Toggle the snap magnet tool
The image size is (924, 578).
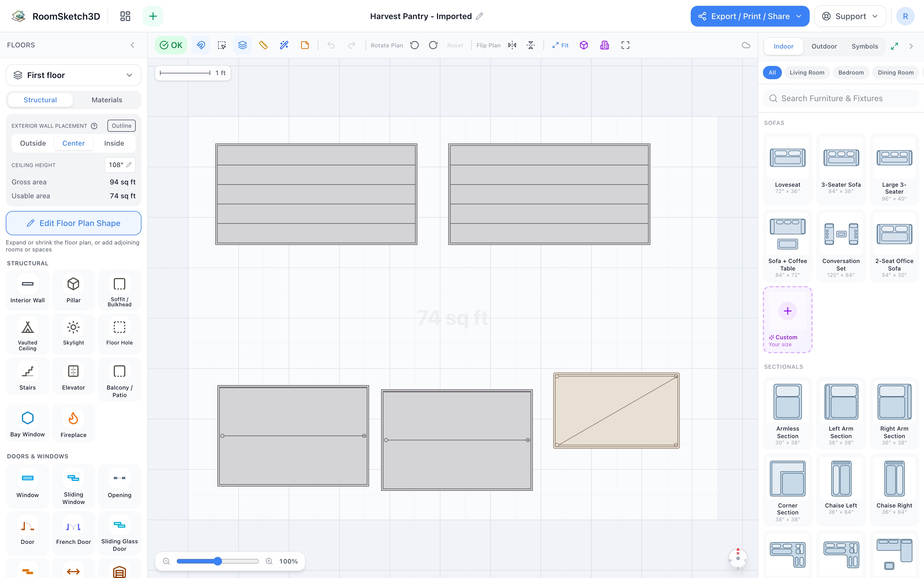click(201, 45)
